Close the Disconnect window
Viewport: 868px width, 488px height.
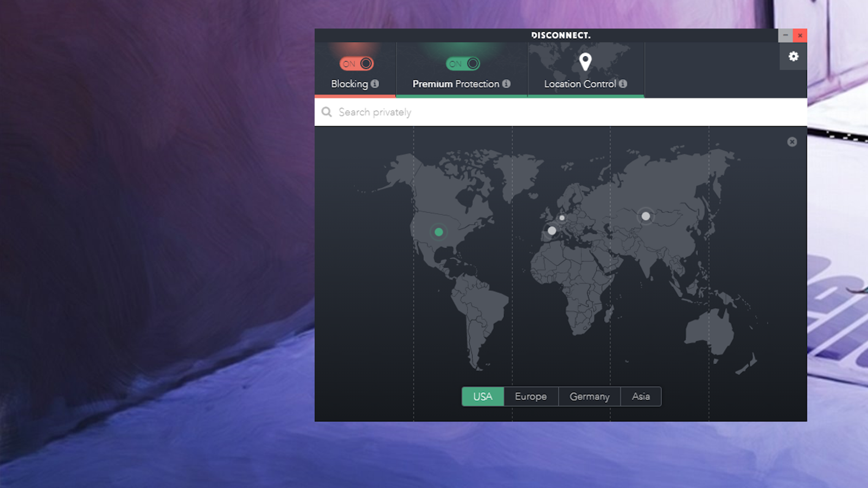pos(800,35)
